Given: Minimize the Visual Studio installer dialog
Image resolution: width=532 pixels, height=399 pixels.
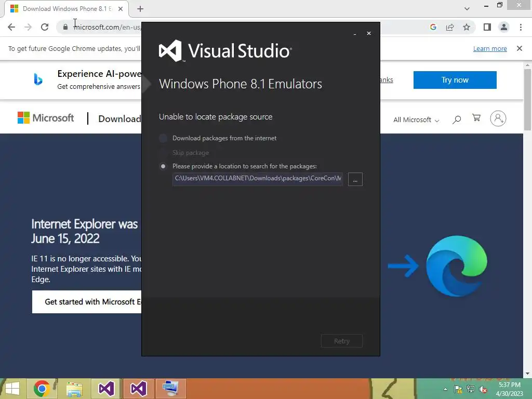Looking at the screenshot, I should [355, 34].
